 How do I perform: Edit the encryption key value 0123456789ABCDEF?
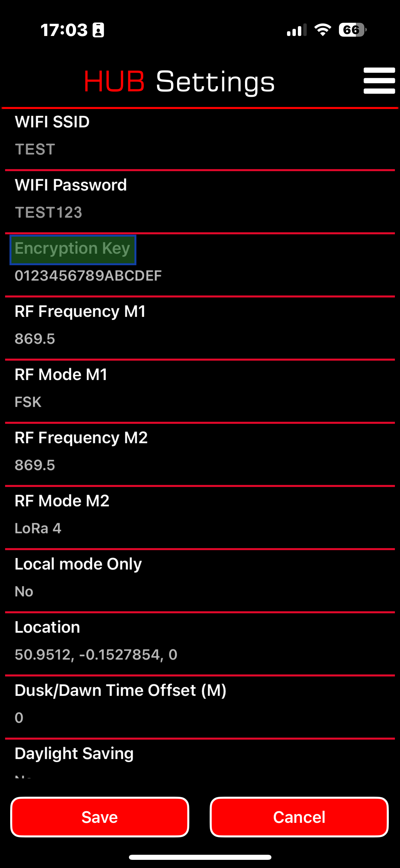click(x=88, y=276)
